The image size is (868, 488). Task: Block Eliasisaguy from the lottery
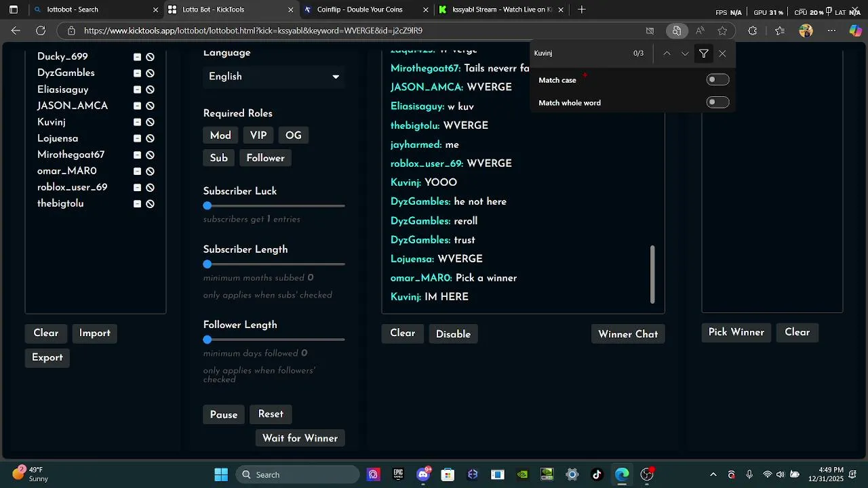pos(150,89)
